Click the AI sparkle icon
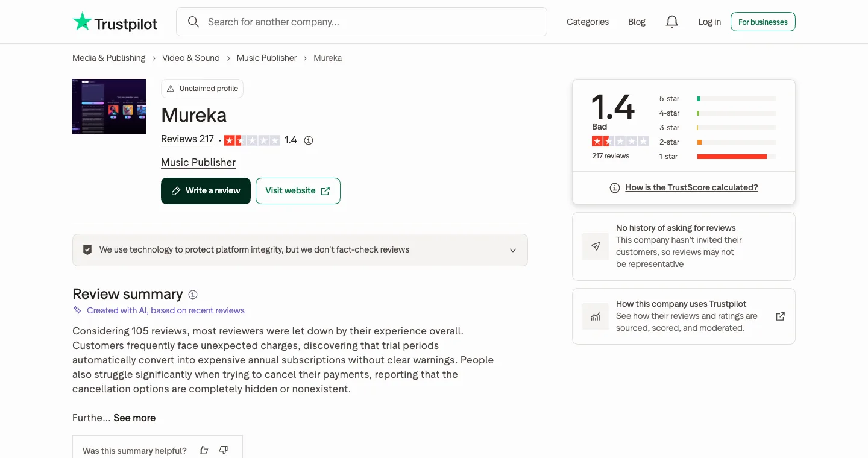Screen dimensions: 868x458 click(x=77, y=310)
